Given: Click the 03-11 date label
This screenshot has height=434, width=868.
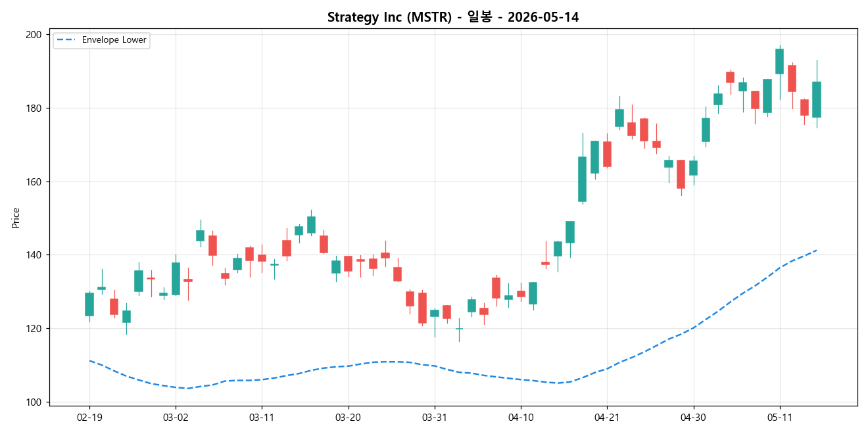Looking at the screenshot, I should click(x=262, y=417).
